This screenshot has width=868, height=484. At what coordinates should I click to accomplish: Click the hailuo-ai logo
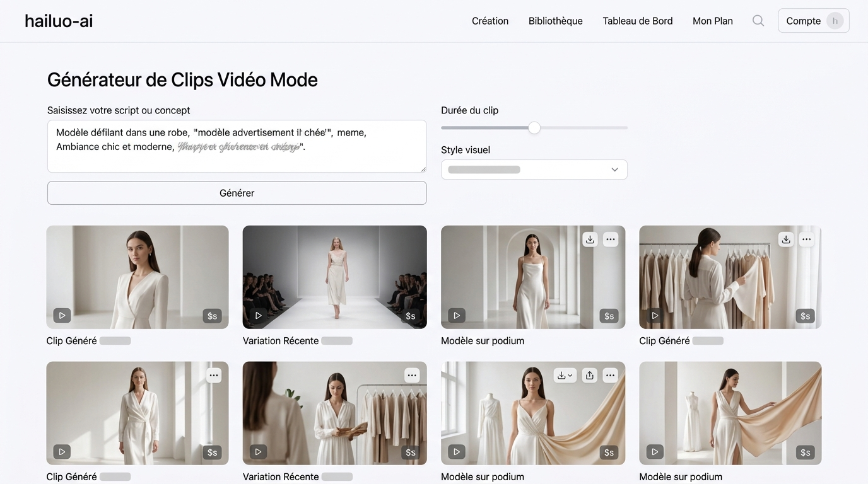[x=59, y=21]
